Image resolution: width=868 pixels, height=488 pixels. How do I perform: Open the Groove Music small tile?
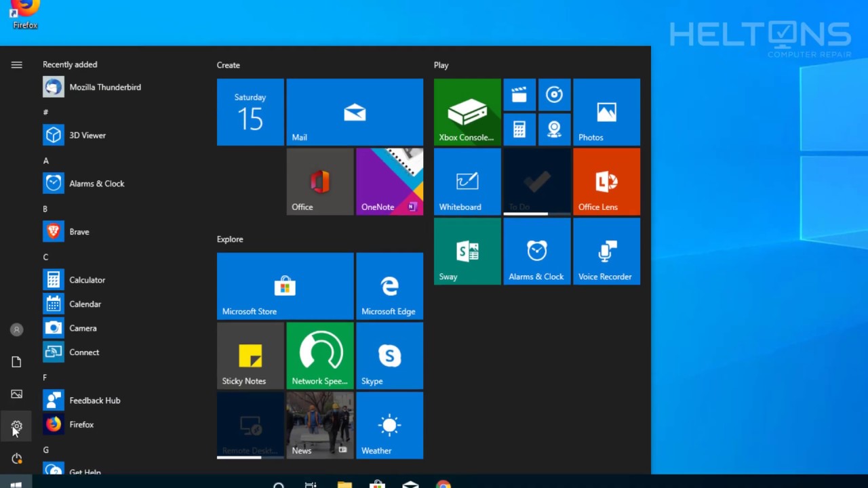(554, 95)
